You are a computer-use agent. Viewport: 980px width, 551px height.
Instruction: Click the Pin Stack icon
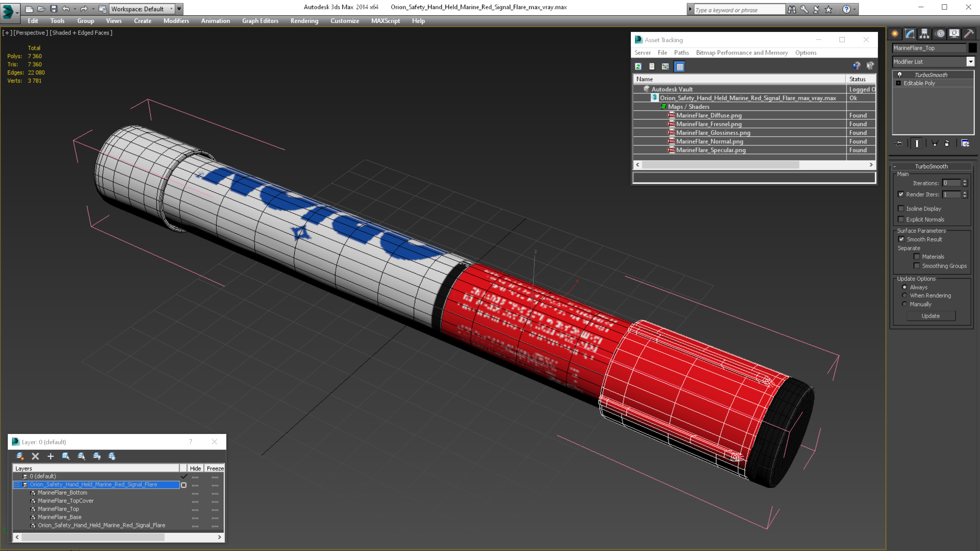click(899, 143)
